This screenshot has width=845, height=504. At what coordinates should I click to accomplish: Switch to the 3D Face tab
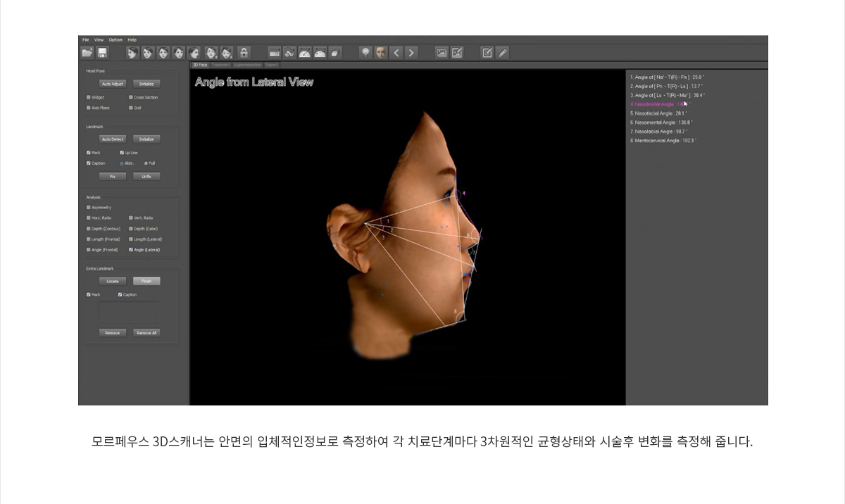coord(200,64)
